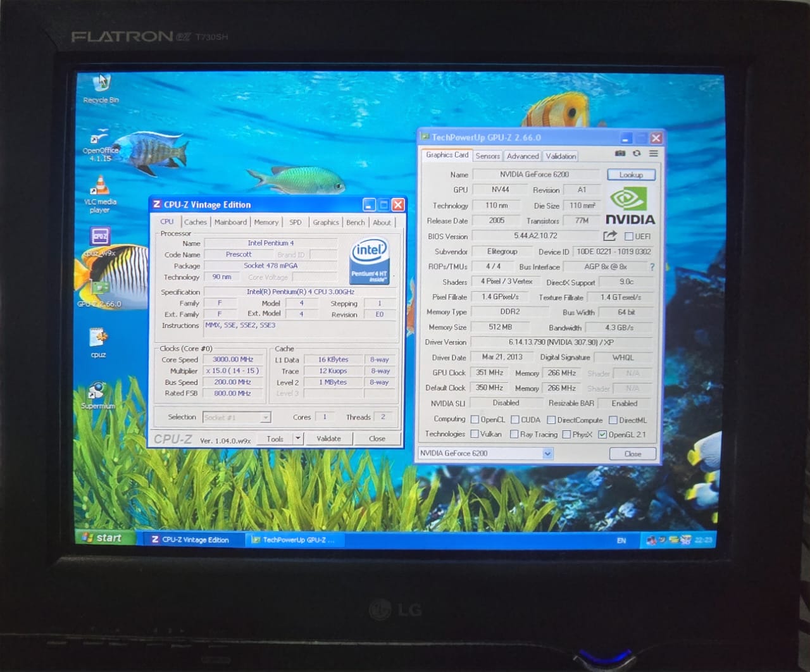
Task: Click the Specification Intel Pentium 4 3.00GHz text
Action: click(x=300, y=292)
